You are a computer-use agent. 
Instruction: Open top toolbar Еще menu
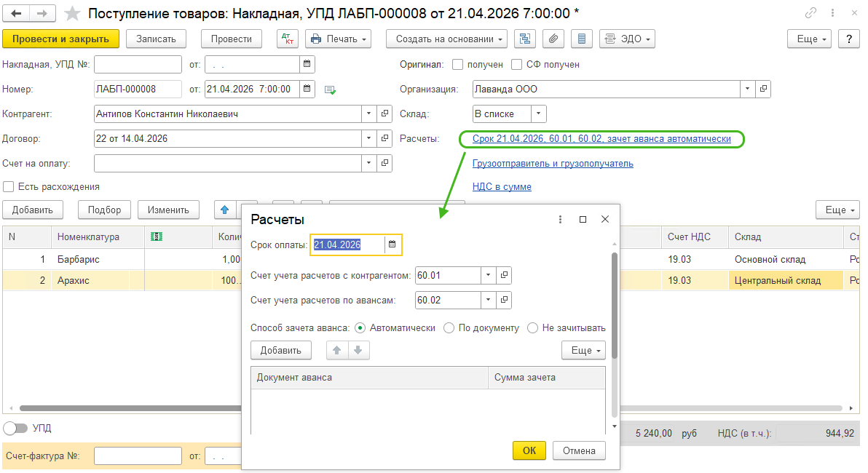(x=809, y=39)
